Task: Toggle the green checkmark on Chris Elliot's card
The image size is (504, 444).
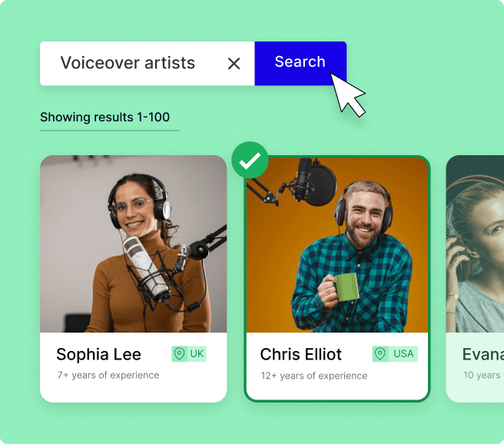Action: coord(250,160)
